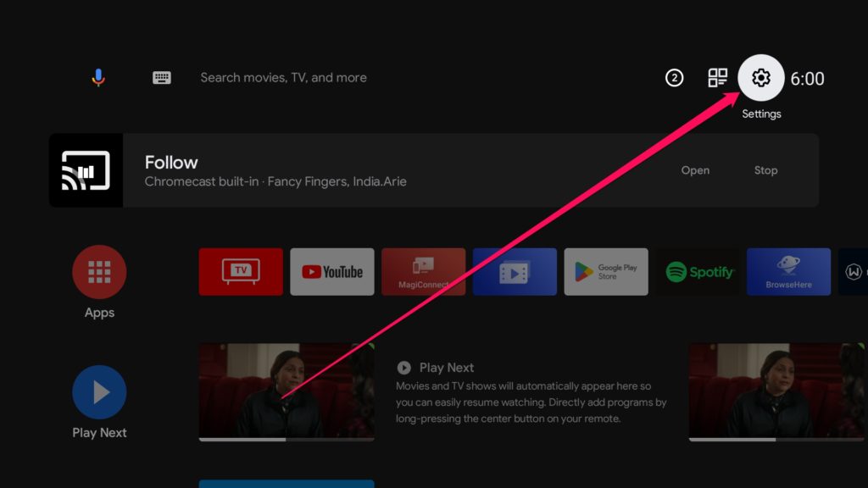
Task: Launch the BrowseHere browser tile
Action: coord(789,272)
